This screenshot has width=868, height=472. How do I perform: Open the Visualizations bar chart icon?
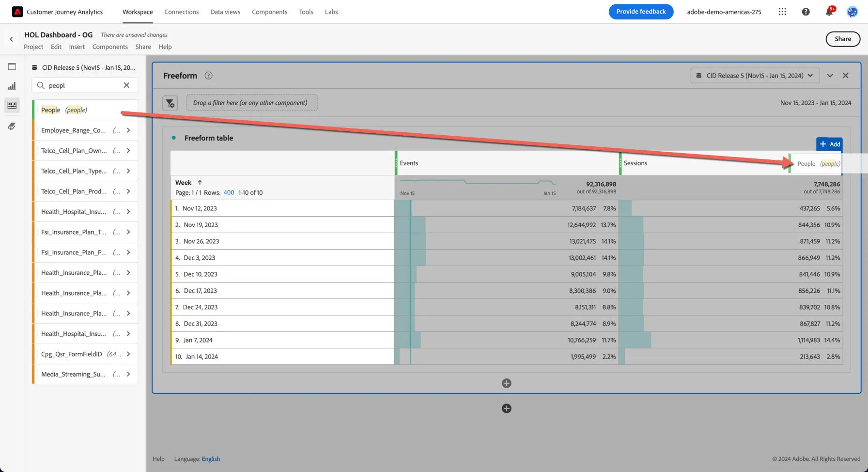(x=12, y=86)
